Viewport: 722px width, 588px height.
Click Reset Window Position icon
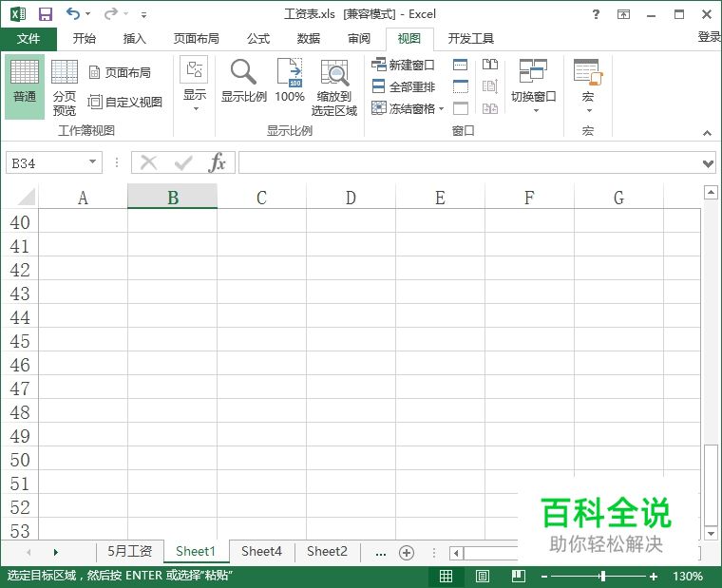(x=490, y=108)
